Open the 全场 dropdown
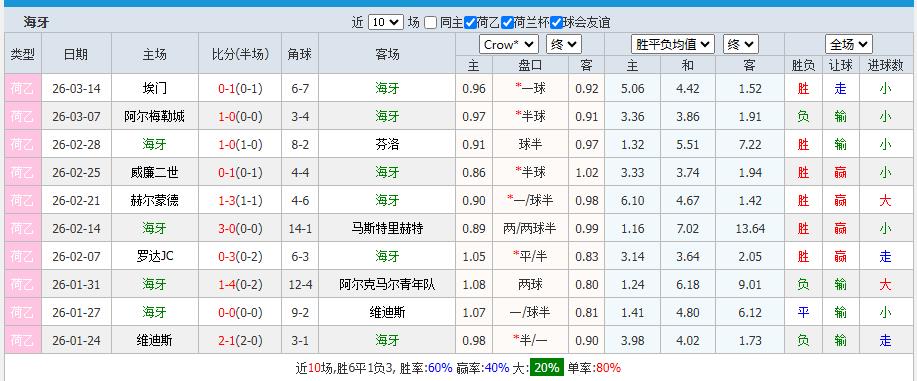 click(x=849, y=44)
